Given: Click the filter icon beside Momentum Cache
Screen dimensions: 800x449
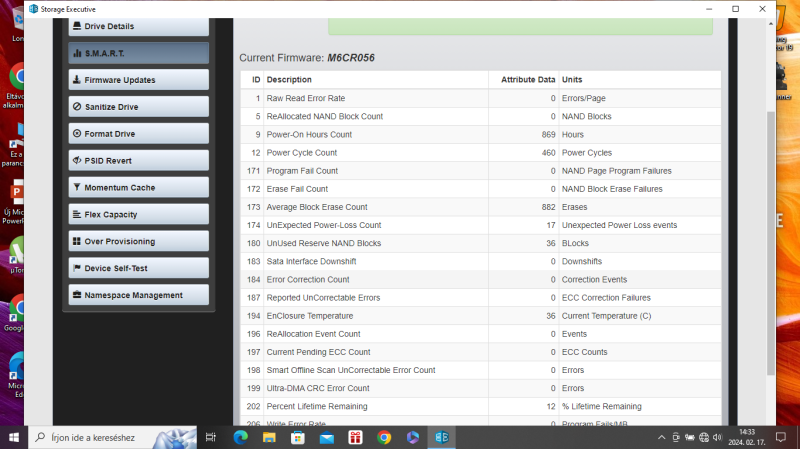Looking at the screenshot, I should [77, 187].
